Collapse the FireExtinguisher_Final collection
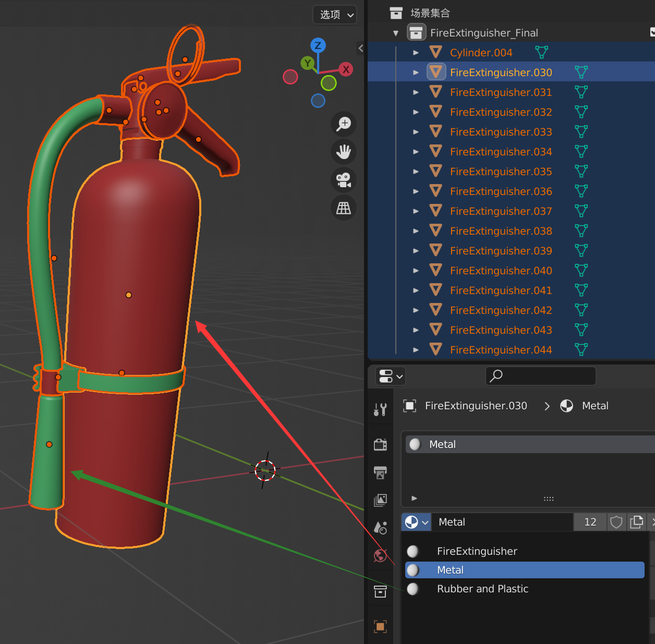 (x=396, y=32)
